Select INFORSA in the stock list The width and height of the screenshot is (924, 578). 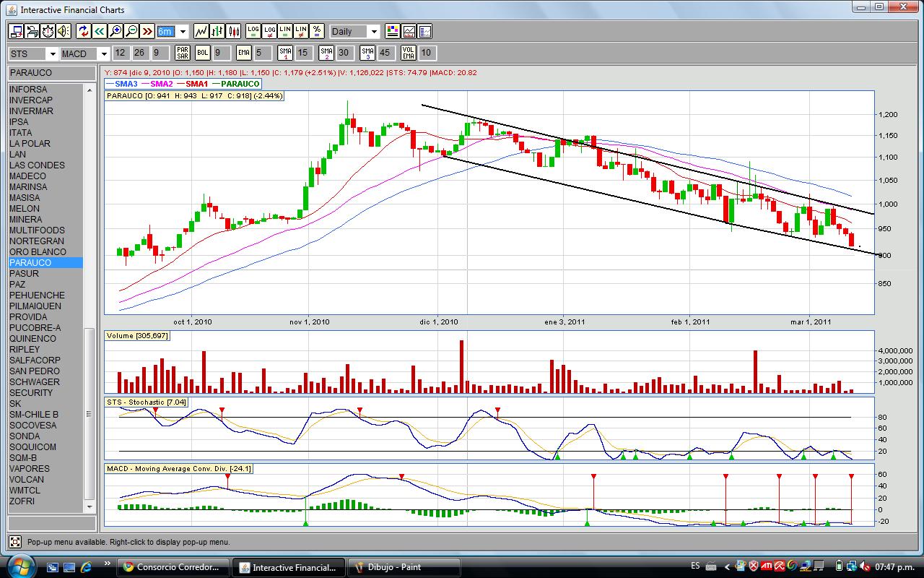click(x=45, y=90)
